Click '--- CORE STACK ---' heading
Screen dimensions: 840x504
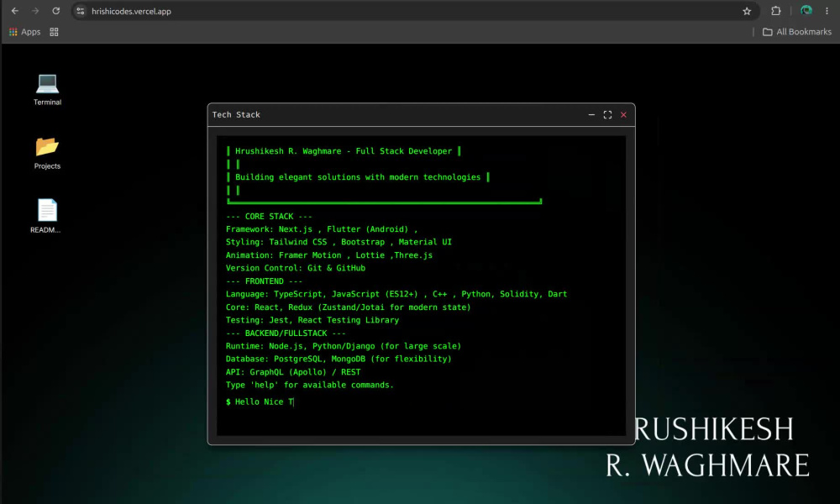click(269, 217)
